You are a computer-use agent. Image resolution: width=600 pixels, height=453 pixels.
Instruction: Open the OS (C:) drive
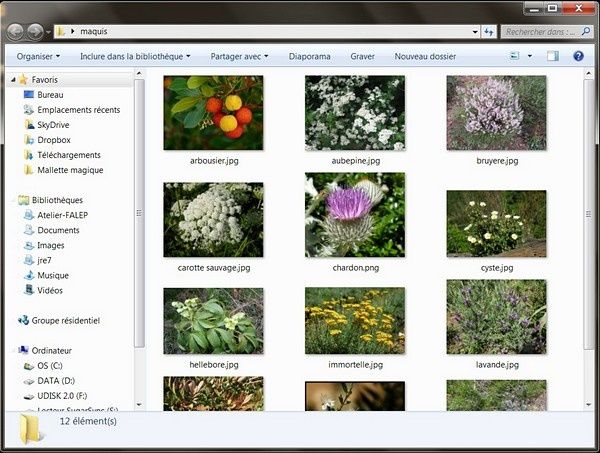50,366
